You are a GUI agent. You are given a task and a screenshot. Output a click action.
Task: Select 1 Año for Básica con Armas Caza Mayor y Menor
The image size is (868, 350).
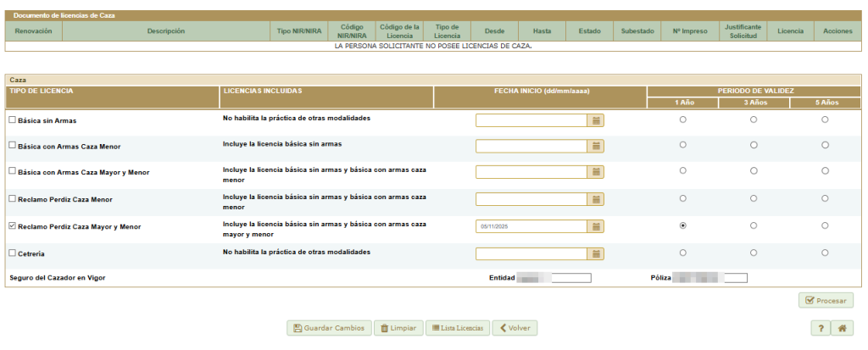(682, 170)
